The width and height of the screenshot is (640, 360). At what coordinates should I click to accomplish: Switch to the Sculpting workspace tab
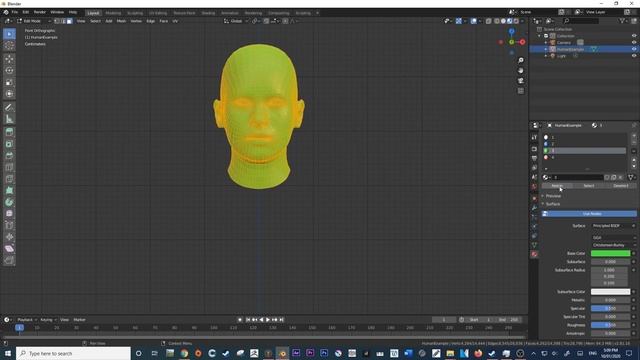[135, 13]
